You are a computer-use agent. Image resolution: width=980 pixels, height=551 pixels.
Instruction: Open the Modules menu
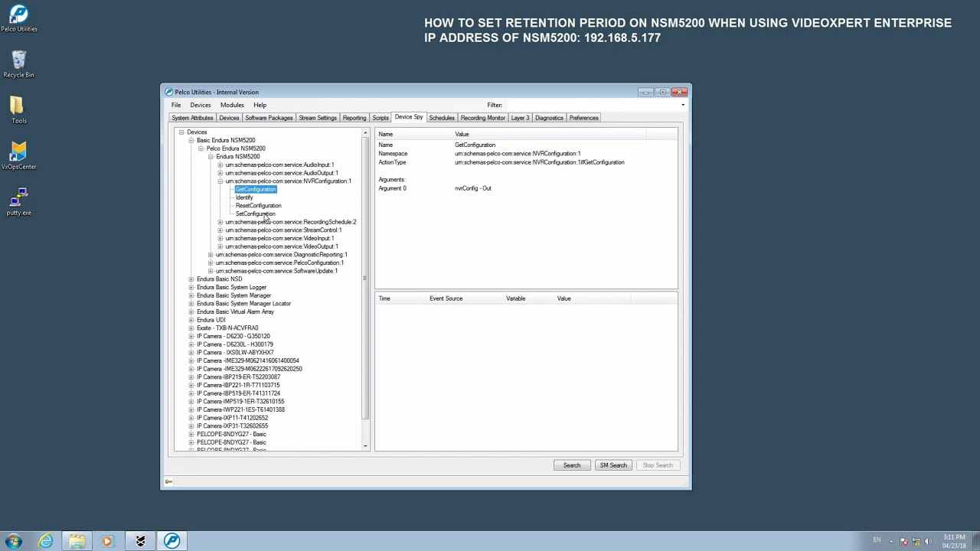point(232,105)
